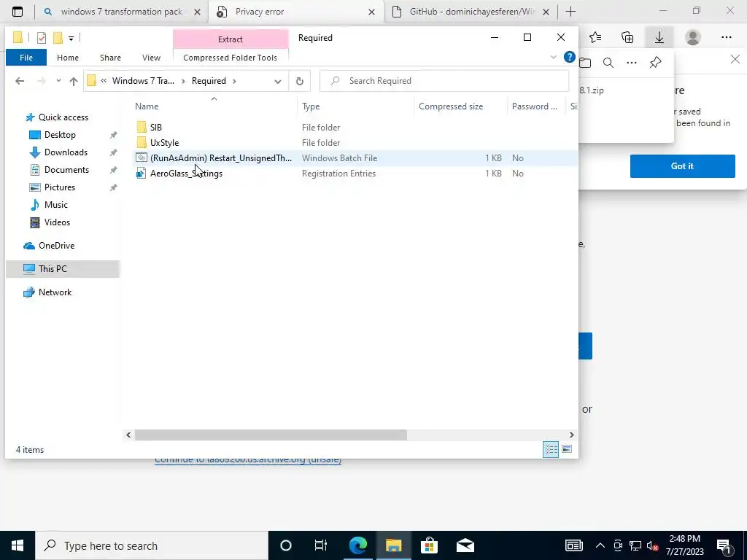Click Continue to archive.org unsafe link
Viewport: 747px width, 560px height.
coord(248,461)
